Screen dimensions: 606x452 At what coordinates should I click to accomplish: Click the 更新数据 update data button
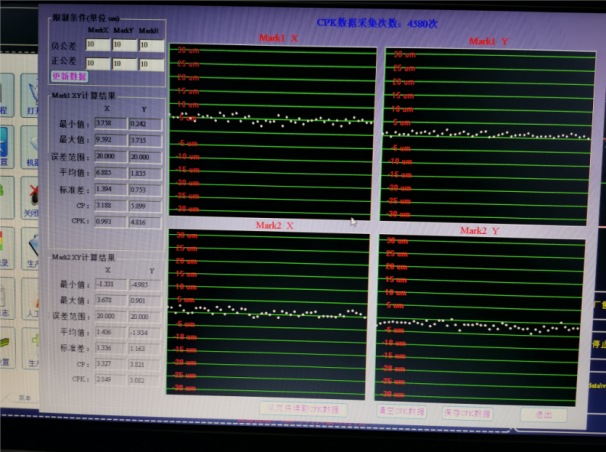(70, 76)
